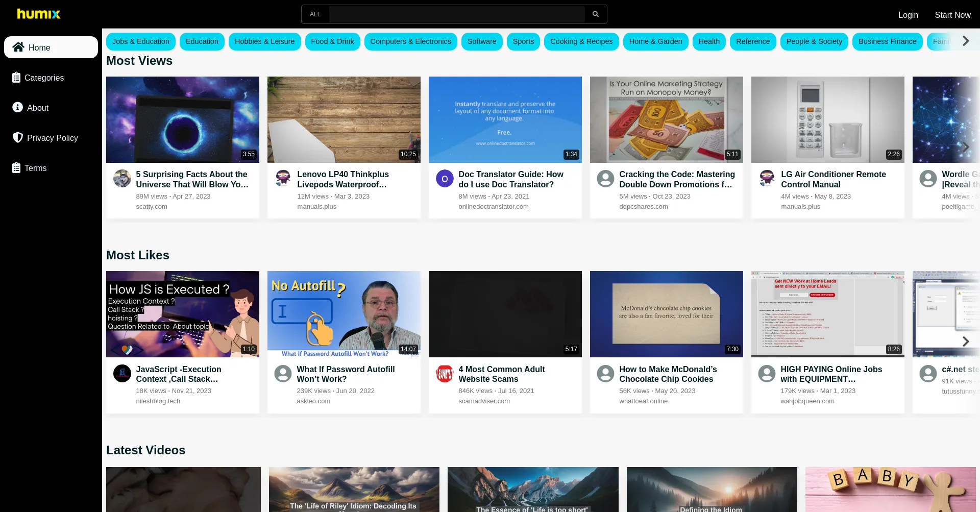The image size is (980, 512).
Task: Select the People & Society chip
Action: (x=814, y=41)
